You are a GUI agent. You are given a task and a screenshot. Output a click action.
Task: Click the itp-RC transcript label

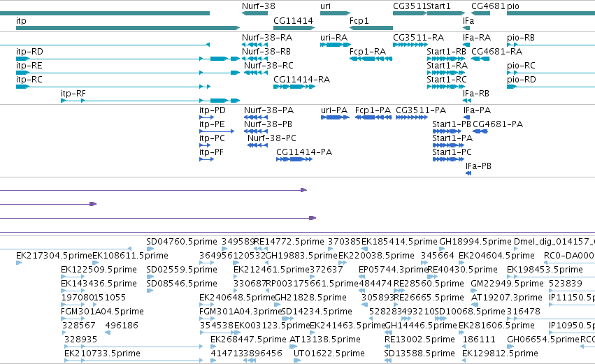29,80
